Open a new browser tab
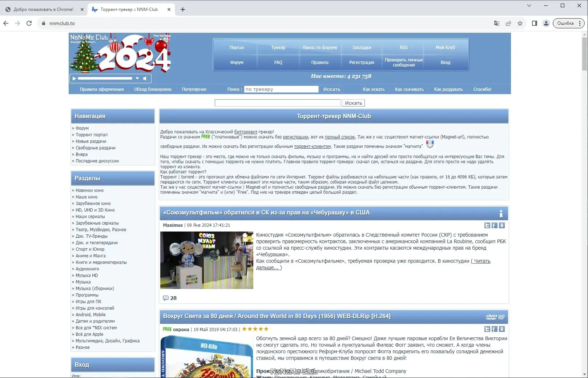The height and width of the screenshot is (378, 588). point(183,9)
